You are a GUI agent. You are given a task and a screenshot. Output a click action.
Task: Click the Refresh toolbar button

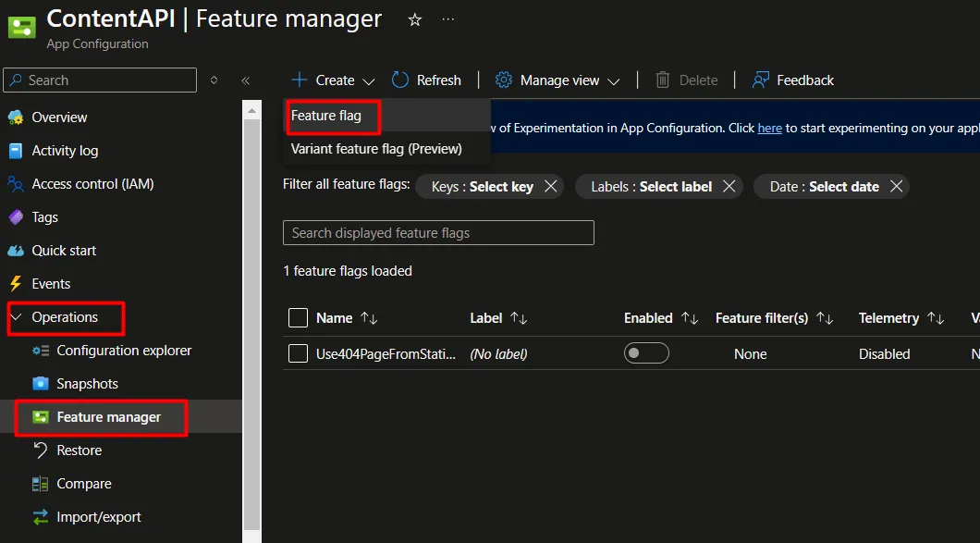pos(426,80)
